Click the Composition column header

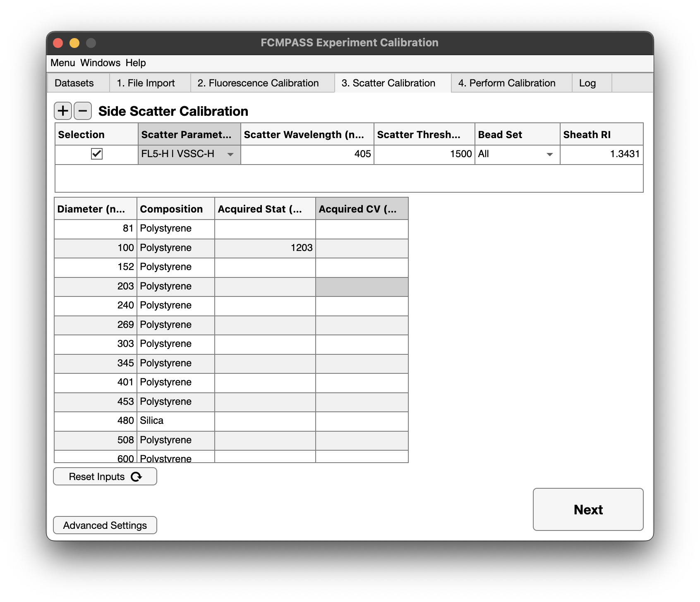tap(175, 209)
